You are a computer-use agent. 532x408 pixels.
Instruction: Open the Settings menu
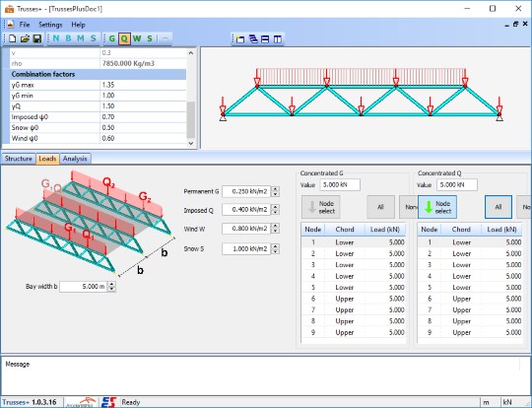point(50,25)
